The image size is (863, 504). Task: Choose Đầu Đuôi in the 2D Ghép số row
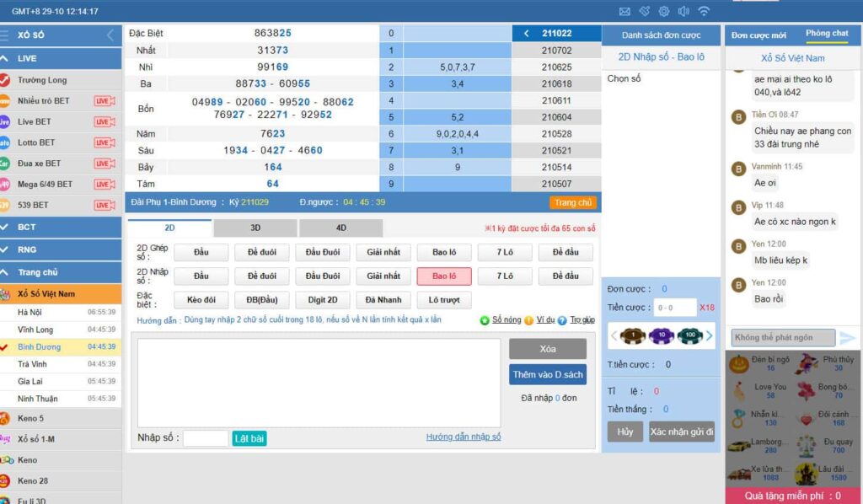click(x=323, y=252)
